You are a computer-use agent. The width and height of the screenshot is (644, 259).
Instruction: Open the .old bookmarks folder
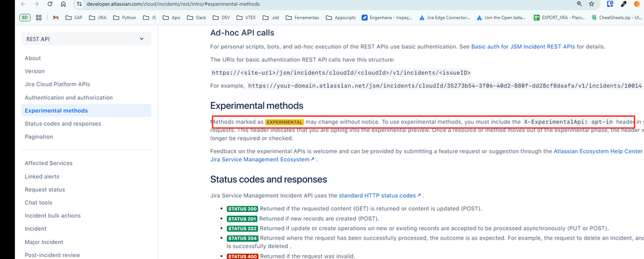270,17
